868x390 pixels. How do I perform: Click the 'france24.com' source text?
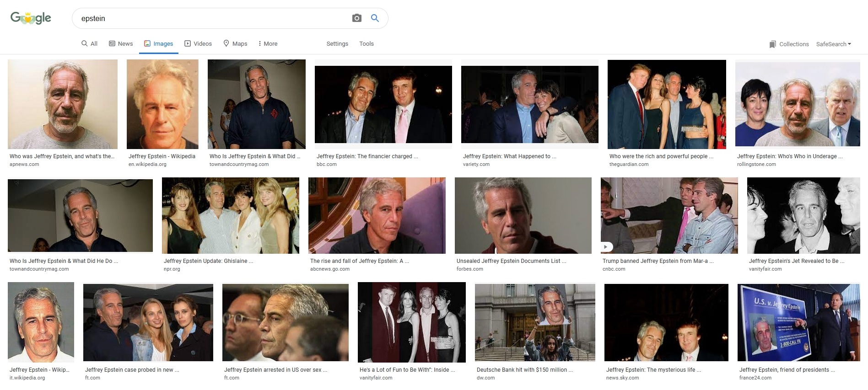pos(755,378)
